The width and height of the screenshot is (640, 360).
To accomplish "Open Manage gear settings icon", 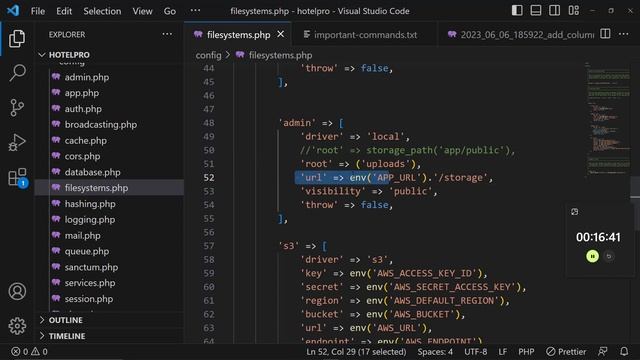I will click(17, 326).
